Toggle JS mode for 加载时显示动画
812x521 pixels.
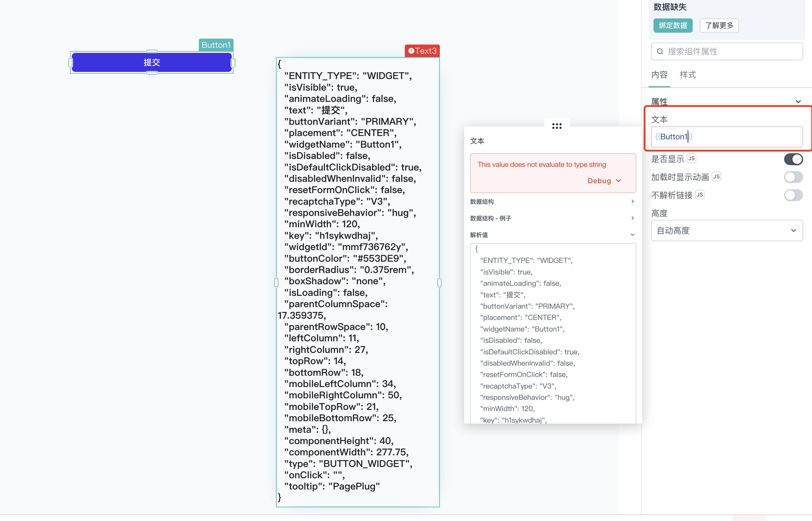(716, 177)
